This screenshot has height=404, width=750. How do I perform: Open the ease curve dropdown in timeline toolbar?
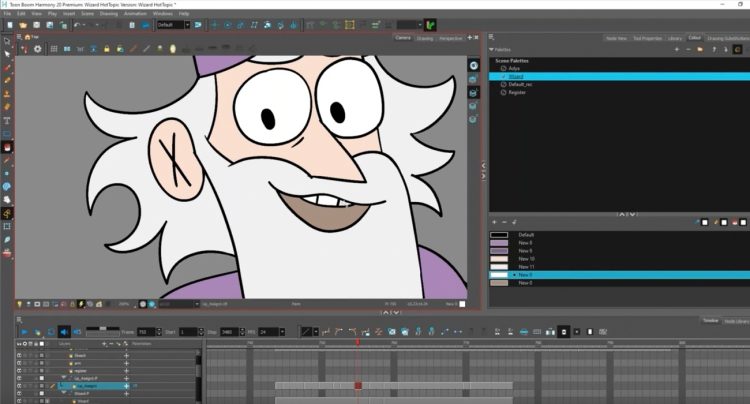(316, 332)
